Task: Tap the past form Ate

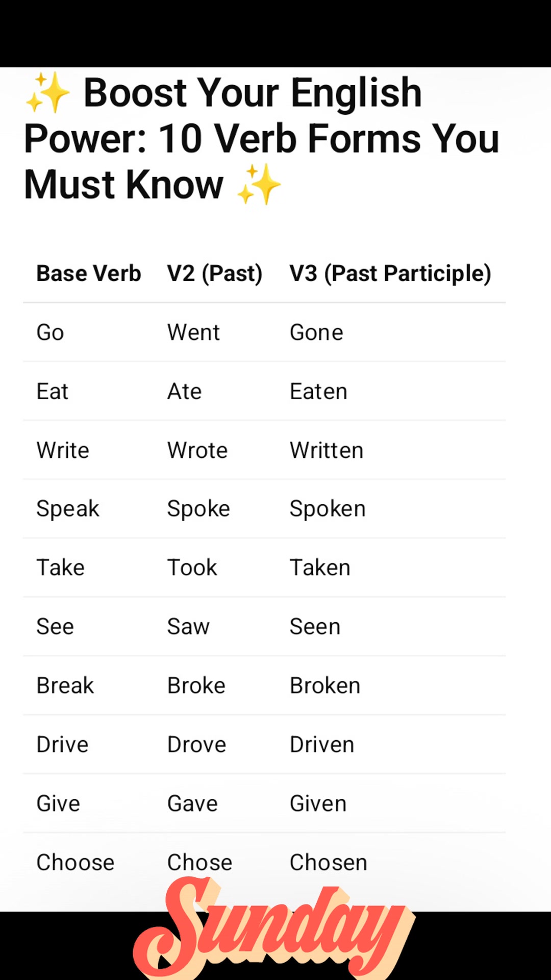Action: click(185, 391)
